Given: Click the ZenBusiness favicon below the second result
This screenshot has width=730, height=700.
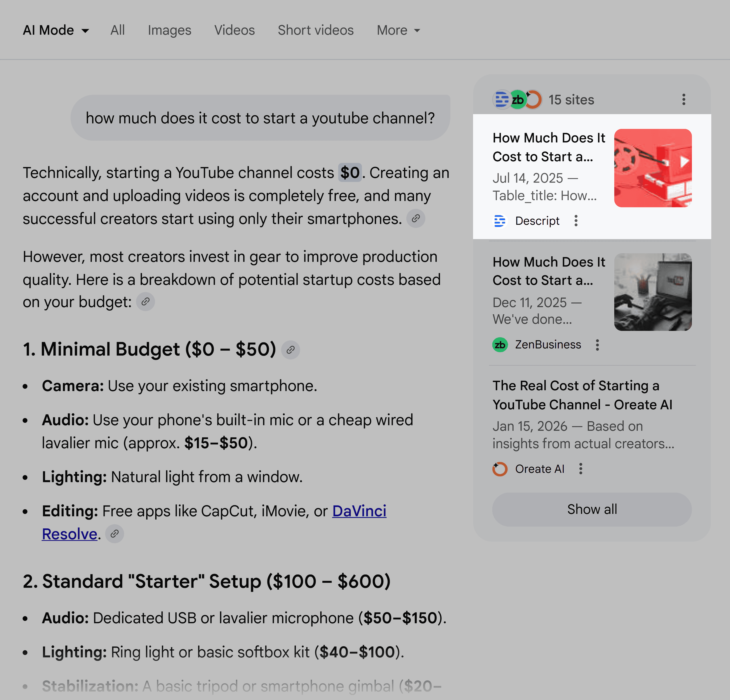Looking at the screenshot, I should point(500,345).
